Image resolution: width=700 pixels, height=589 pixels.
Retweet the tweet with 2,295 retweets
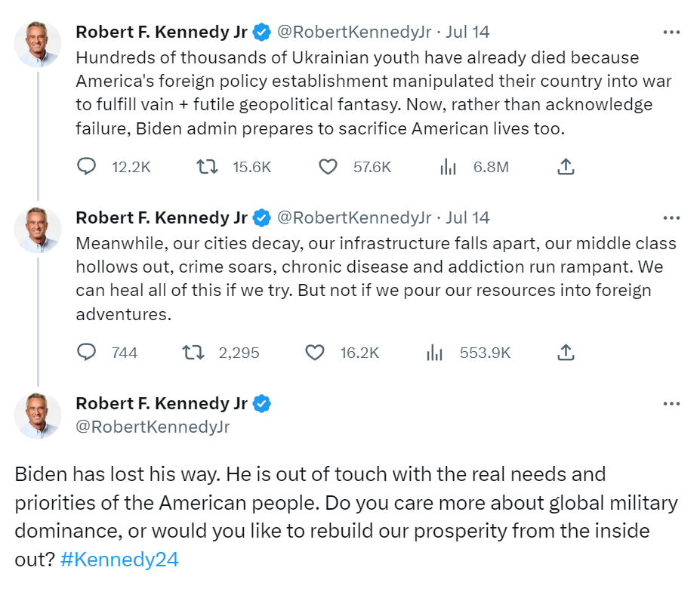pyautogui.click(x=193, y=352)
